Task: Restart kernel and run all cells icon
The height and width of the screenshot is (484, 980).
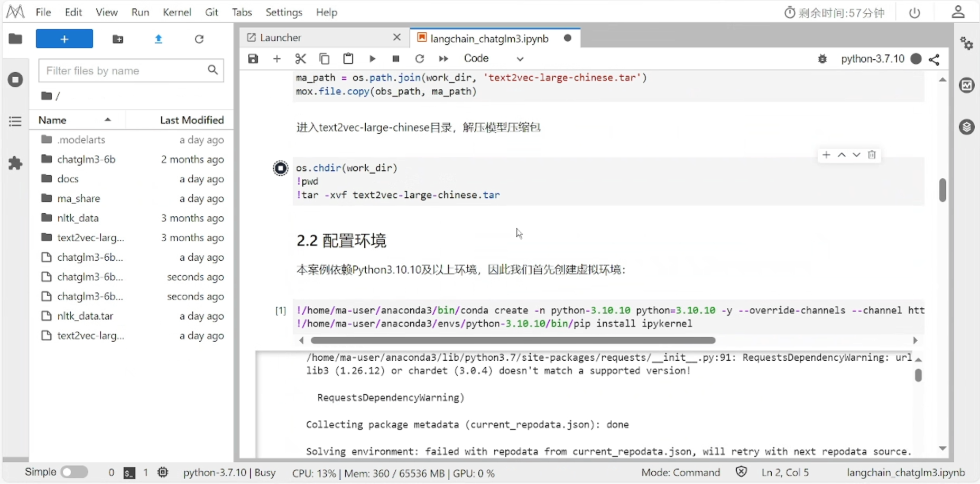Action: pyautogui.click(x=443, y=59)
